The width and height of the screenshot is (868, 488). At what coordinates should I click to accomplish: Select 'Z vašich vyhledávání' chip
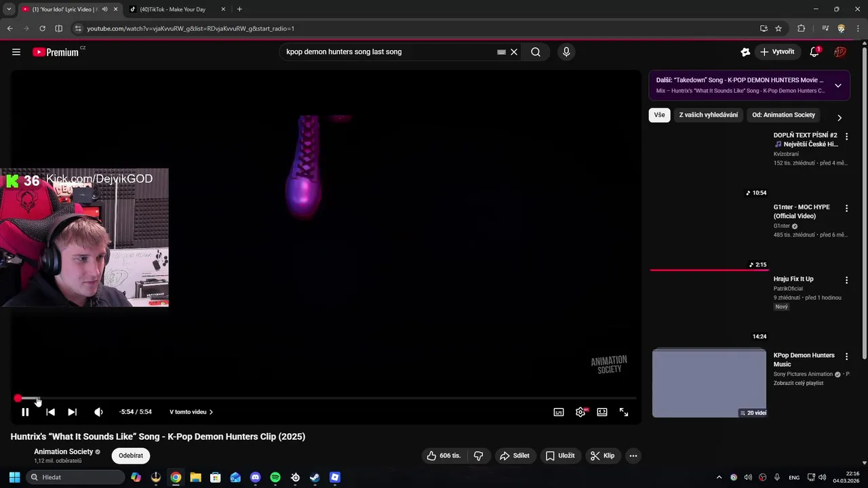click(x=709, y=115)
